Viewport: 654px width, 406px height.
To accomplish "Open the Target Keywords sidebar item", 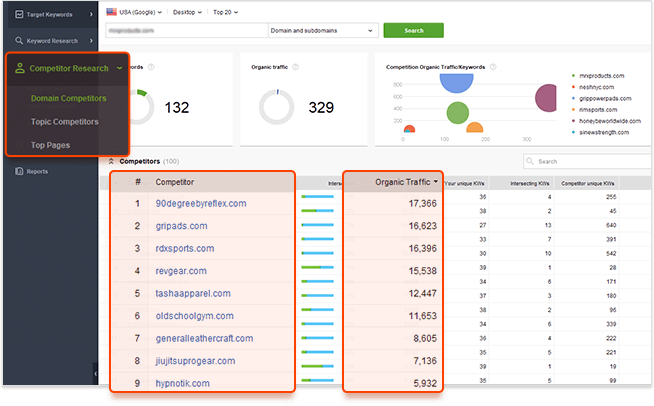I will pyautogui.click(x=49, y=14).
